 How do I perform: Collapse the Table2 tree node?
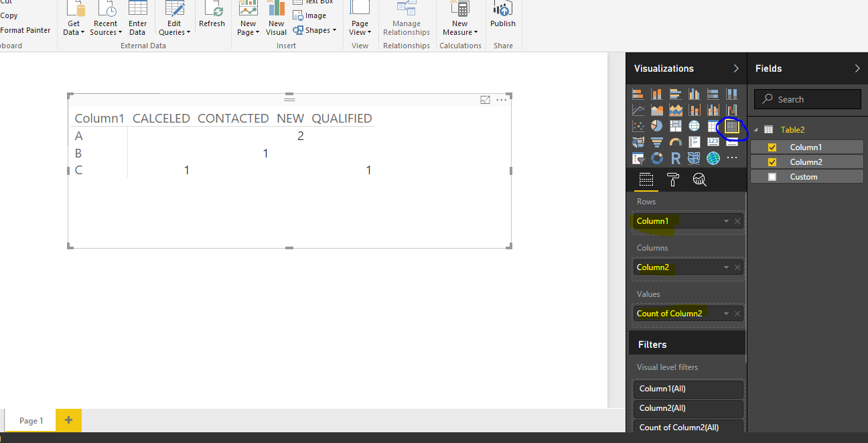click(x=755, y=130)
